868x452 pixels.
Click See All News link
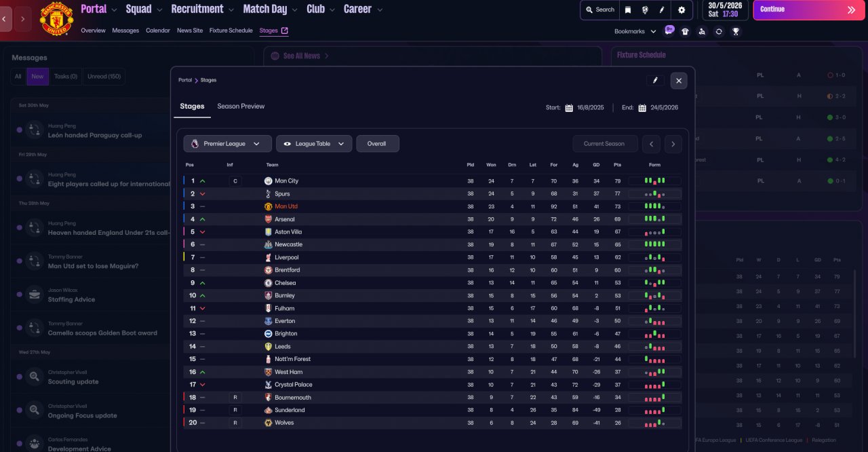pyautogui.click(x=301, y=56)
